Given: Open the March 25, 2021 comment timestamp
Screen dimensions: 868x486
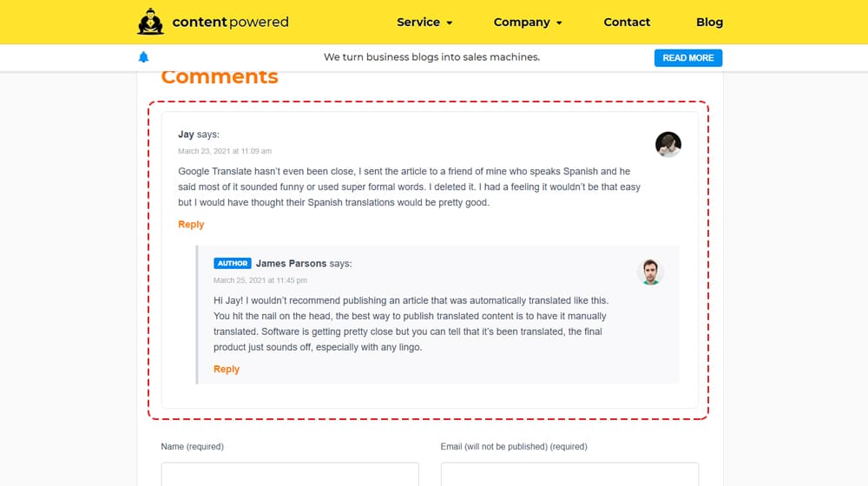Looking at the screenshot, I should click(x=260, y=280).
